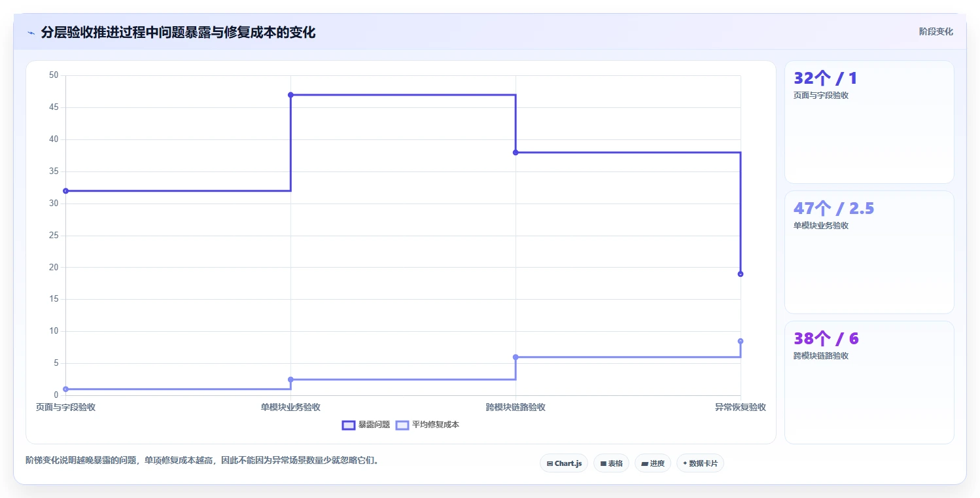This screenshot has width=980, height=498.
Task: Click the Chart.js tag
Action: [x=564, y=463]
